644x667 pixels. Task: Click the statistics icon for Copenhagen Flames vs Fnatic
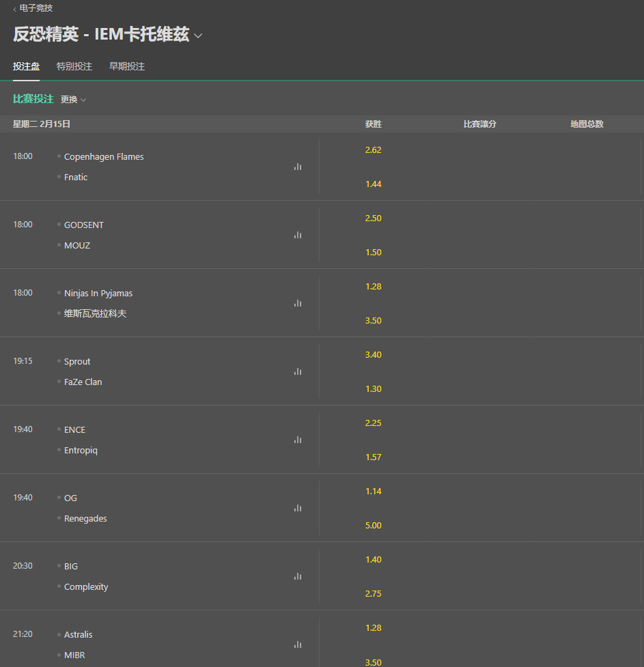coord(298,167)
